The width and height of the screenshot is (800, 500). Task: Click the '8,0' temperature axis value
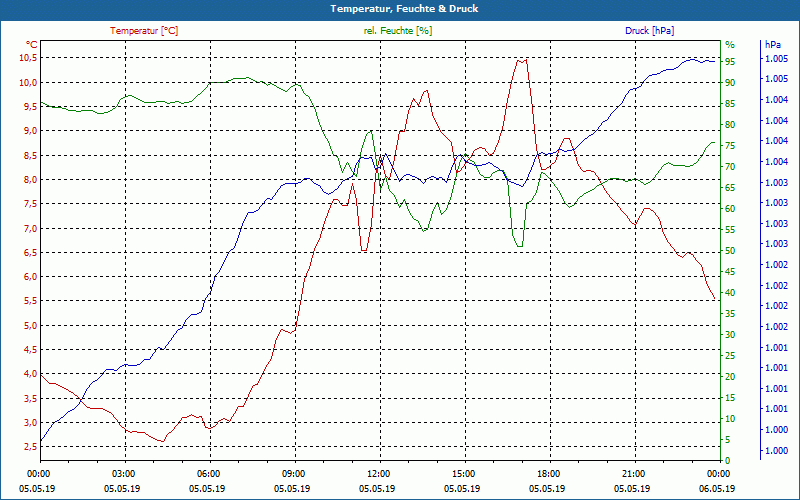point(30,180)
